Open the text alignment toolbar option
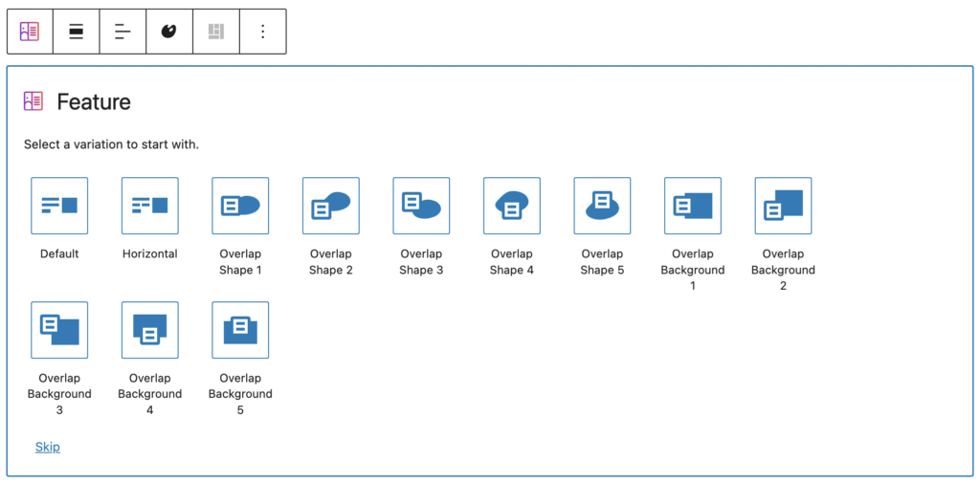This screenshot has width=980, height=484. pos(122,32)
